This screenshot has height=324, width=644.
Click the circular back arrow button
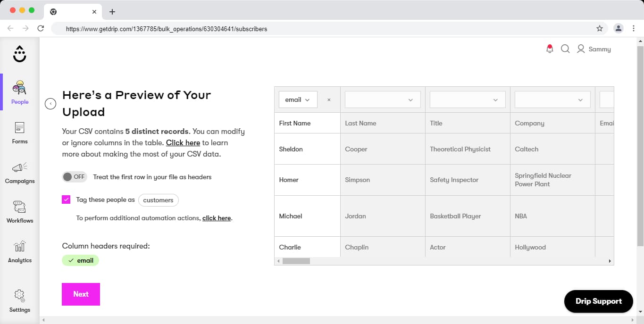coord(50,104)
